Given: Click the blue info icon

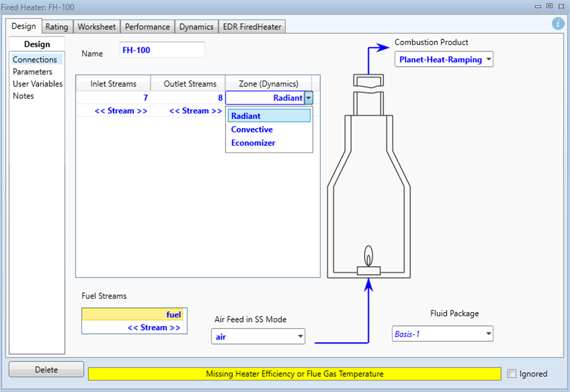Looking at the screenshot, I should tap(558, 23).
